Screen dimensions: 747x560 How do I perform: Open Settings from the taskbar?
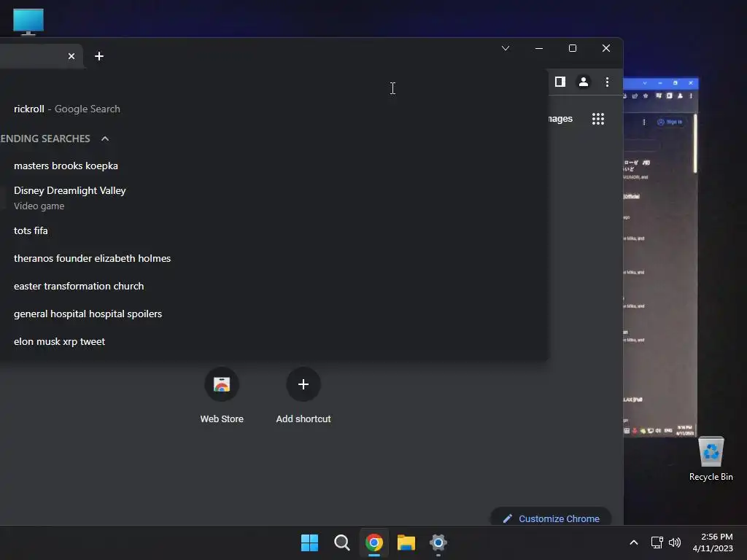point(438,542)
